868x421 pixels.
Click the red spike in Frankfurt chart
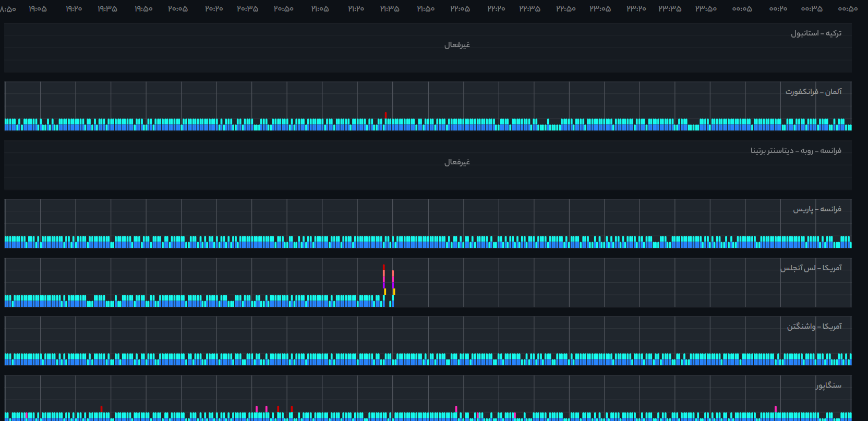point(385,115)
